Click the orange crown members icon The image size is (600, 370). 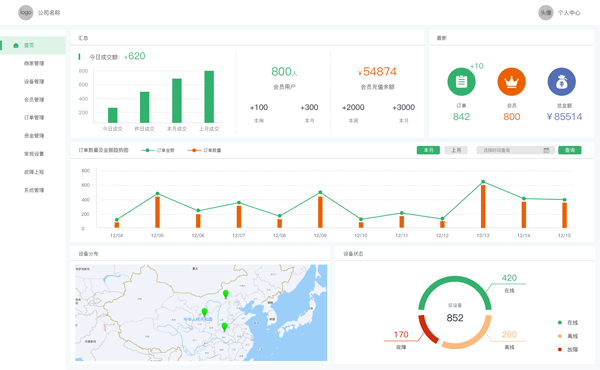pyautogui.click(x=512, y=81)
